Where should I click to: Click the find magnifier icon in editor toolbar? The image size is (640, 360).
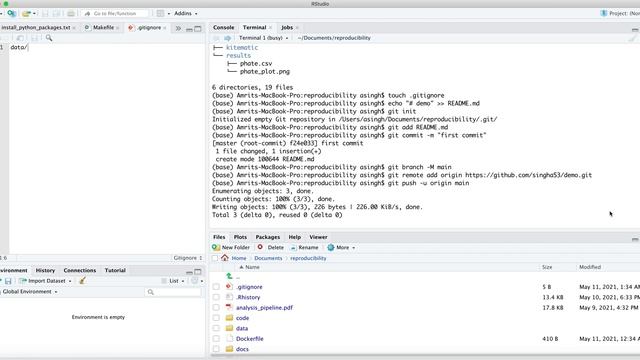49,38
